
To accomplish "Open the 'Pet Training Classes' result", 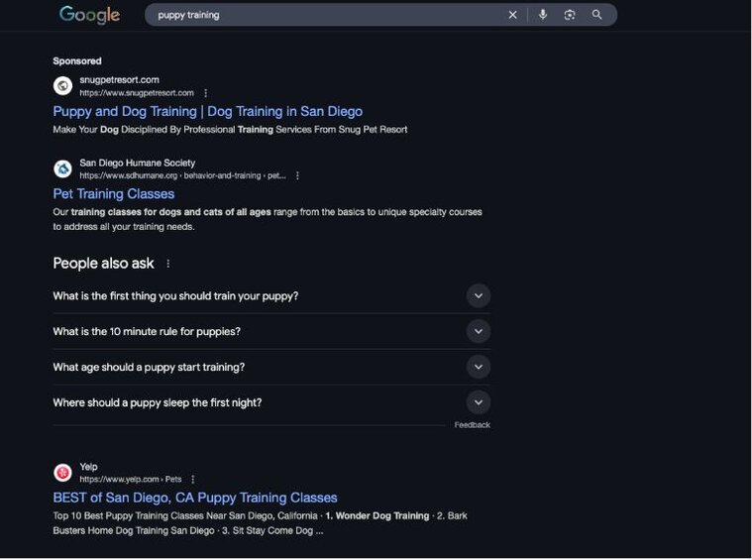I will pyautogui.click(x=114, y=194).
